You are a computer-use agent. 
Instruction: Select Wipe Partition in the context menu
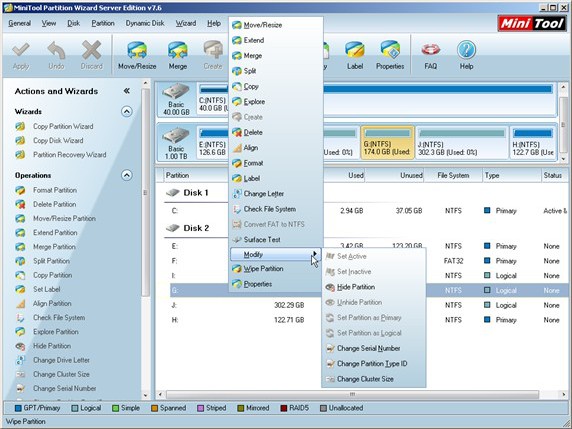(x=276, y=269)
